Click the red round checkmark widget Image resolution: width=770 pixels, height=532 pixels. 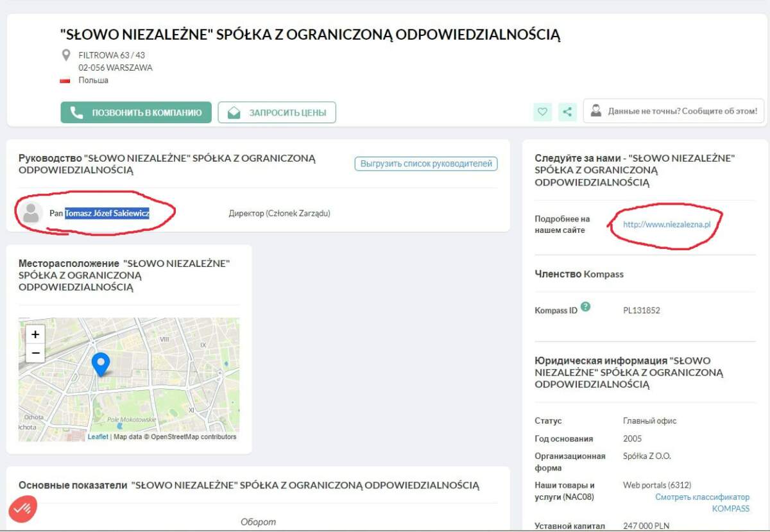(22, 509)
